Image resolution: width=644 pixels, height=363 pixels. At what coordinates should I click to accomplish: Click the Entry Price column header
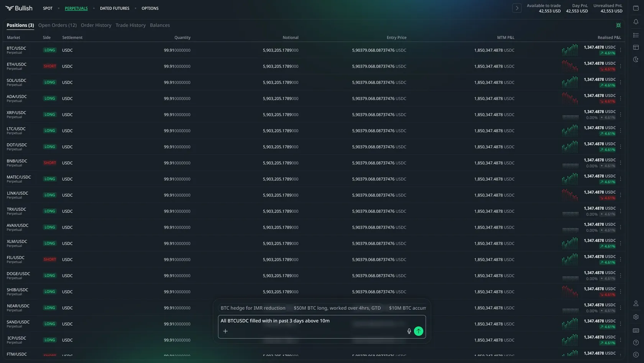click(396, 38)
